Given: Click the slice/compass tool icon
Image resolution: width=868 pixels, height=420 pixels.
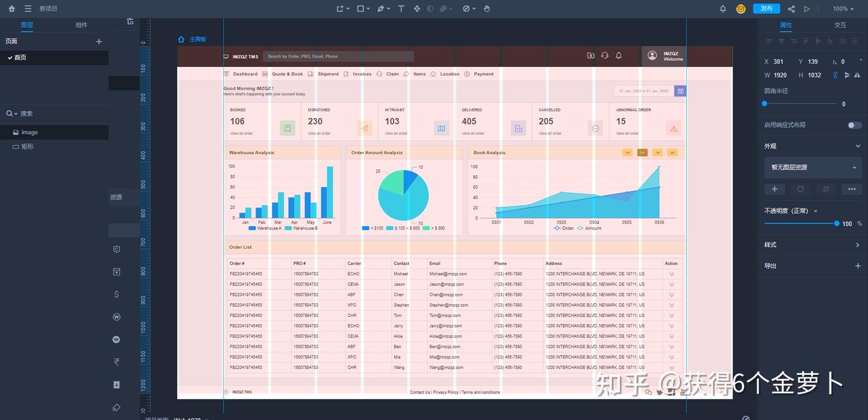Looking at the screenshot, I should point(466,8).
